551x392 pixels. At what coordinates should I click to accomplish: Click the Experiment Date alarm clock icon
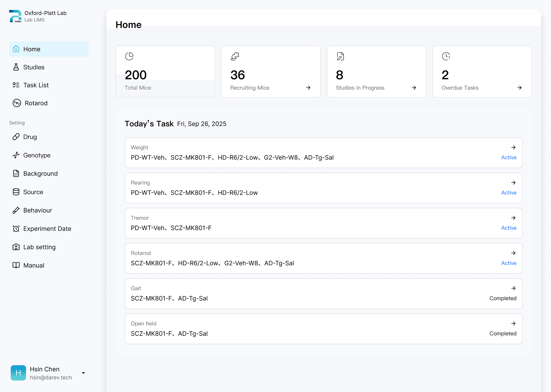click(x=16, y=229)
